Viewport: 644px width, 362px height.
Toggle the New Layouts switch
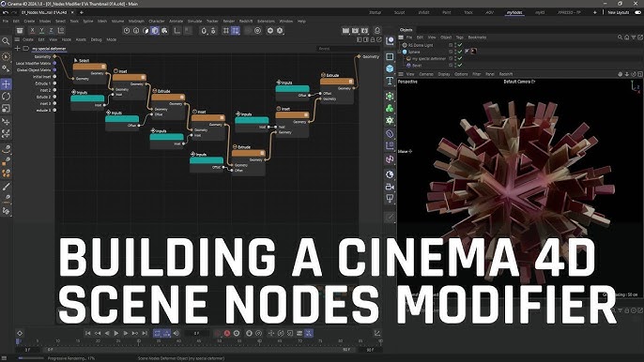coord(637,12)
